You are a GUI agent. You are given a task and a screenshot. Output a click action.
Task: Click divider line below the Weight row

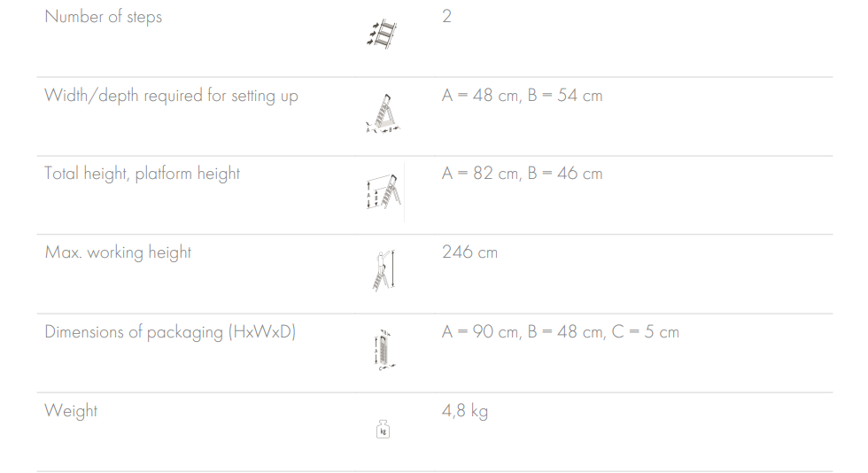pyautogui.click(x=434, y=470)
